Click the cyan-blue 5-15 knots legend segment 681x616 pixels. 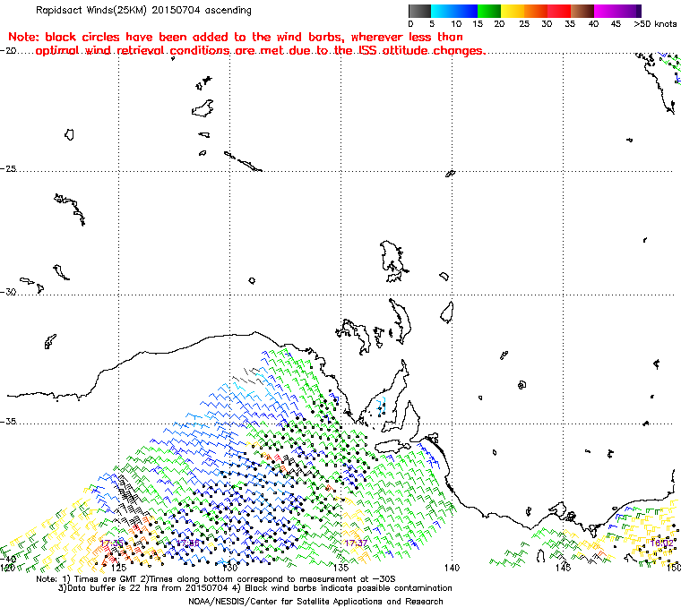point(454,11)
